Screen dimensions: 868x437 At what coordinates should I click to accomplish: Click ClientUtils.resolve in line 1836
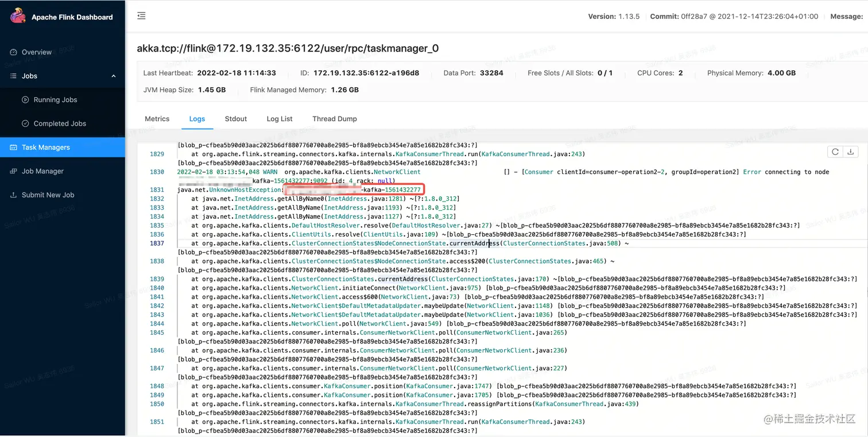pos(325,234)
